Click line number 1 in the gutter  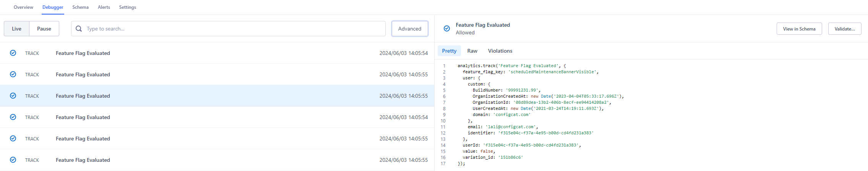(444, 66)
